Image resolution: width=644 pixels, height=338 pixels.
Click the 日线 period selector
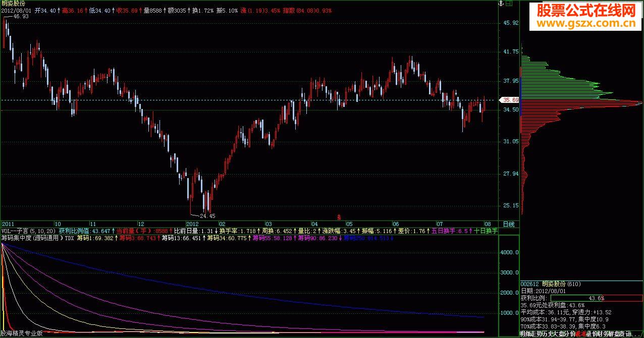click(509, 223)
